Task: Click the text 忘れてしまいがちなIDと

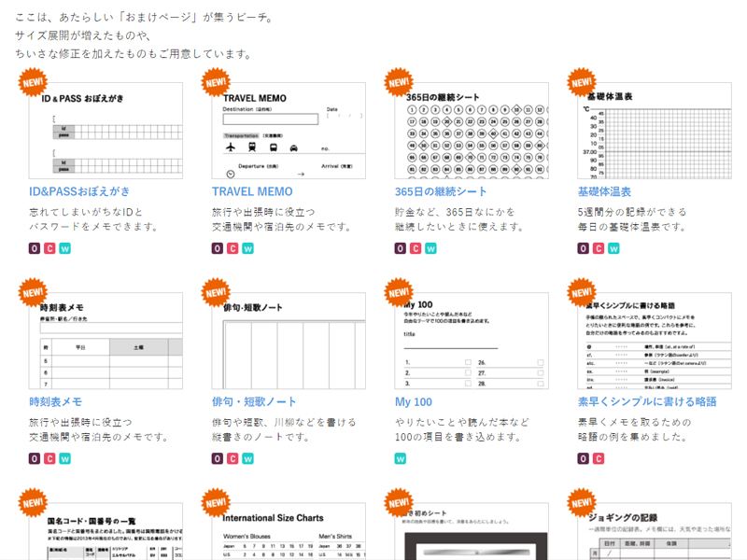Action: (x=86, y=212)
